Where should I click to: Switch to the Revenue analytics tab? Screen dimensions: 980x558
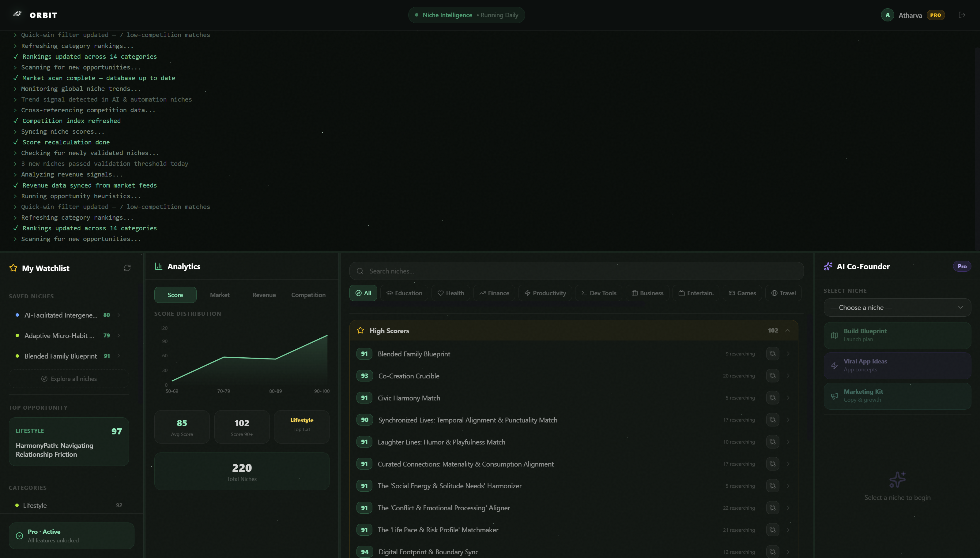pos(264,295)
